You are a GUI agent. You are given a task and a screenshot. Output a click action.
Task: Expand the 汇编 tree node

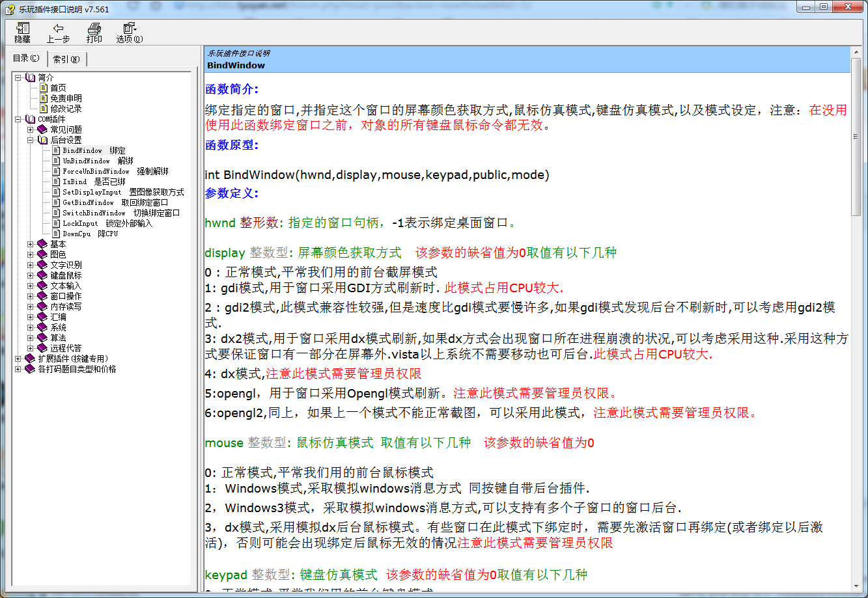point(31,317)
